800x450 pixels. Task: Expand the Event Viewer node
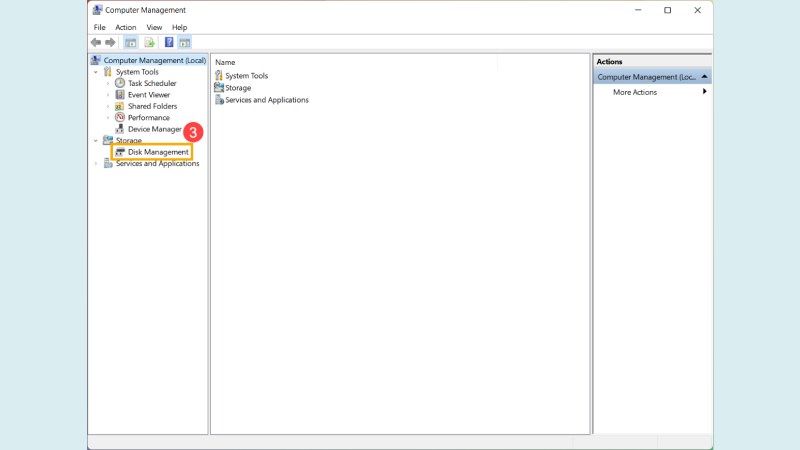(108, 95)
